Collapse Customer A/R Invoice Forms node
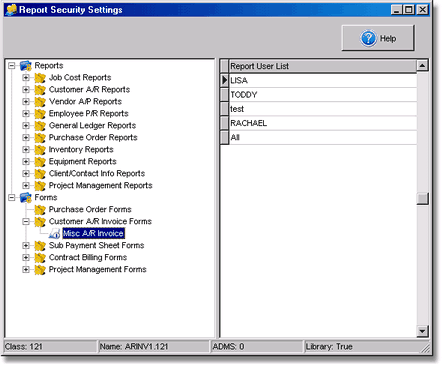Image resolution: width=443 pixels, height=366 pixels. pyautogui.click(x=26, y=222)
